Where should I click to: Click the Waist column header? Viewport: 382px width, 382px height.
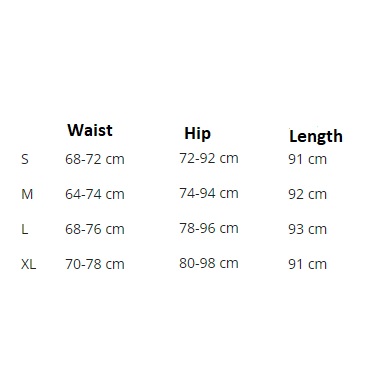pos(90,130)
